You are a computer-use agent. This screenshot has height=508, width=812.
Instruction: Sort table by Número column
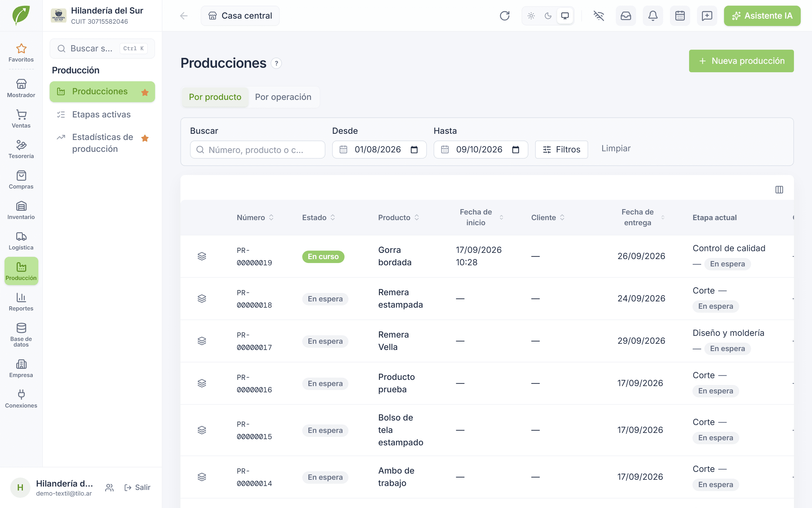255,217
